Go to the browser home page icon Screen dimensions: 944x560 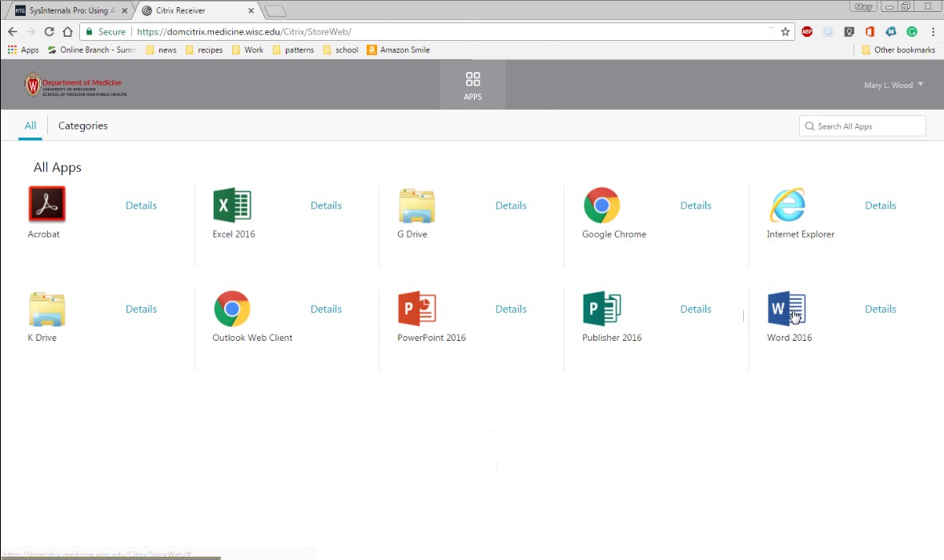click(67, 32)
